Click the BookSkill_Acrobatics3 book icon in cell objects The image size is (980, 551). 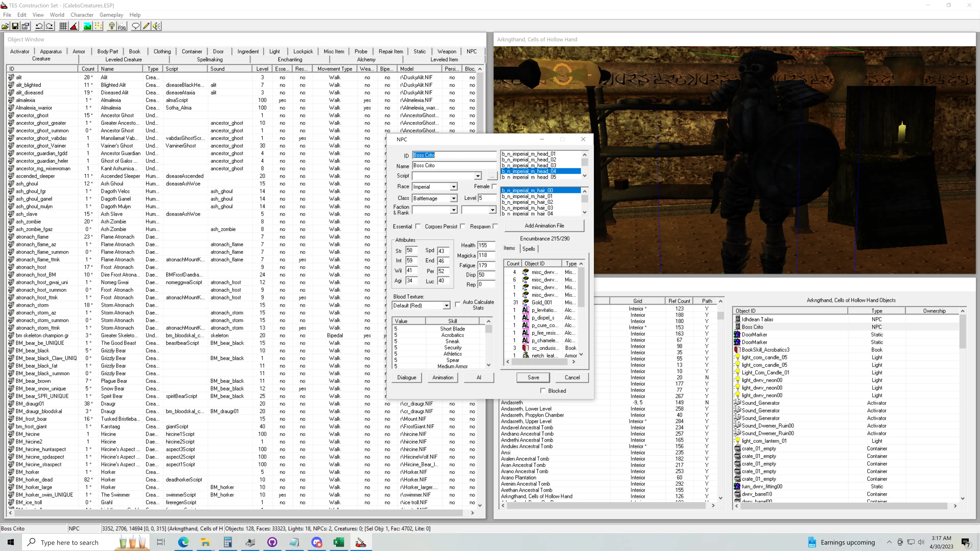(x=737, y=350)
